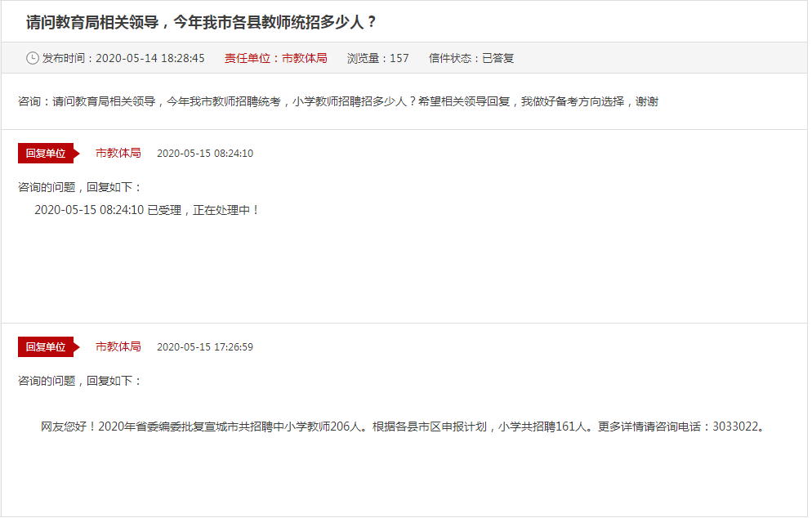Click the page title about 教师统招
The height and width of the screenshot is (518, 812).
tap(201, 22)
